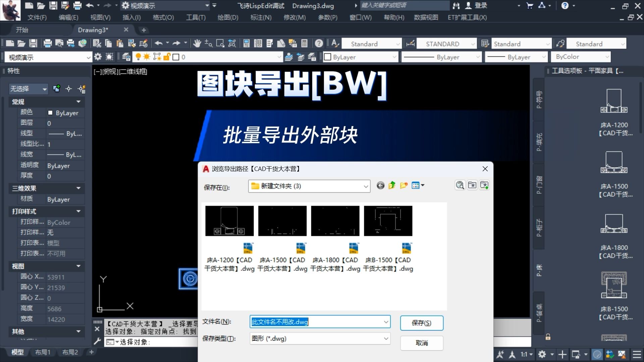Select the Cut to clipboard icon
The height and width of the screenshot is (362, 644).
[x=97, y=43]
